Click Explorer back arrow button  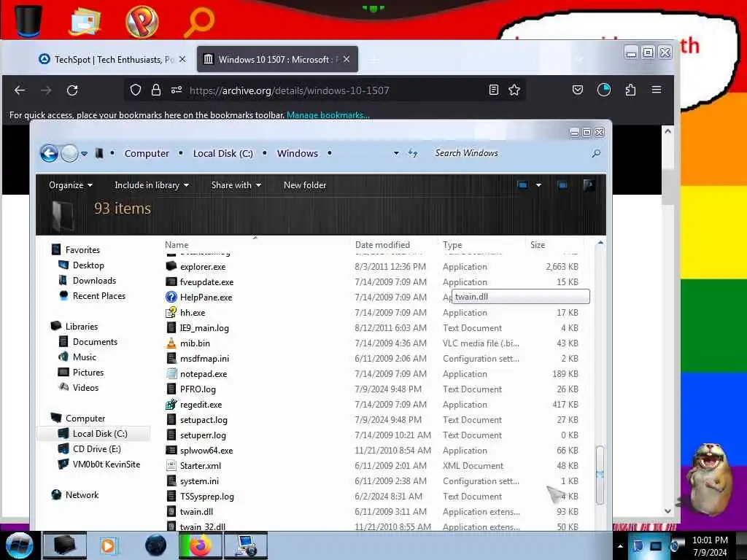[x=49, y=153]
